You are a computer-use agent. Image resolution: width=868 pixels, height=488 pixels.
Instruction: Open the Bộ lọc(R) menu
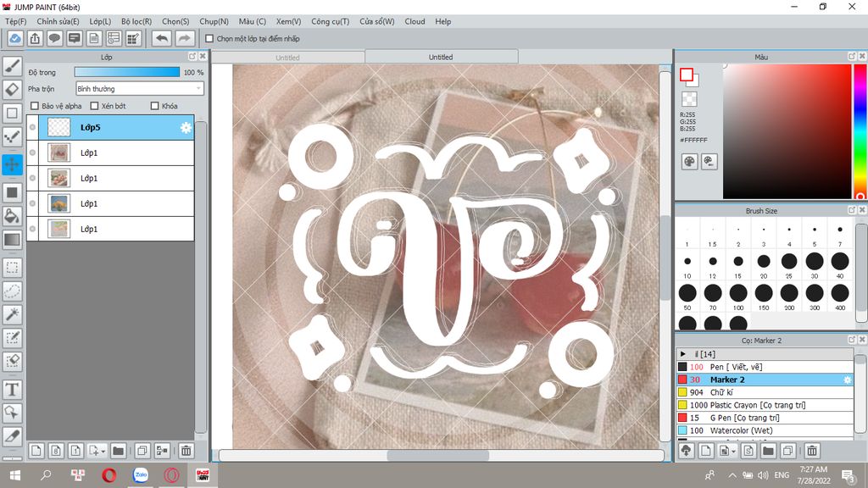[136, 21]
